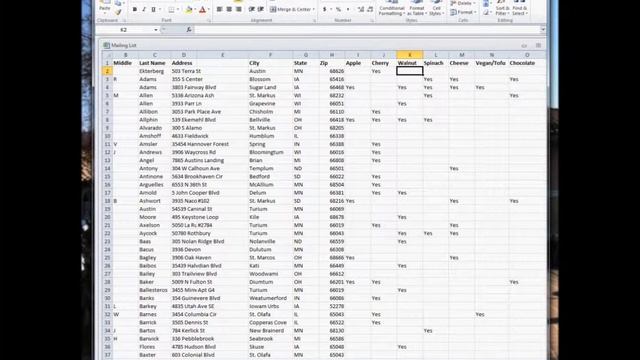Viewport: 640px width, 360px height.
Task: Open Cell Styles gallery
Action: point(436,8)
